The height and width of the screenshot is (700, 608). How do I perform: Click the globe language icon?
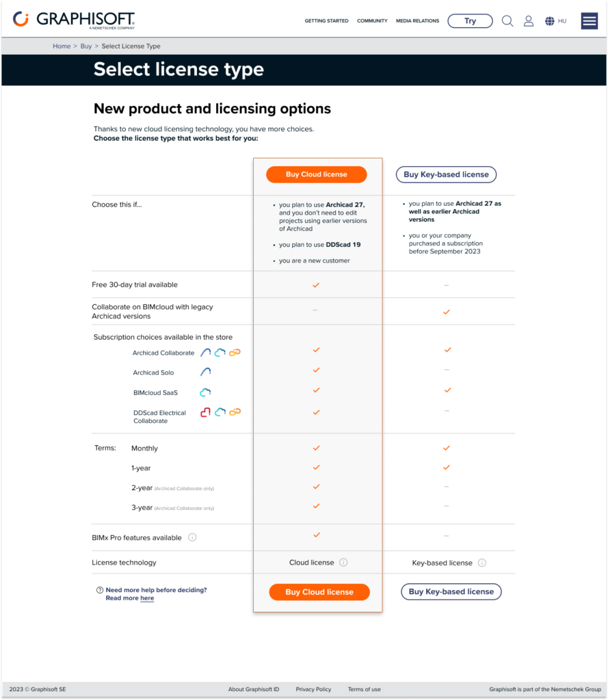click(x=550, y=21)
